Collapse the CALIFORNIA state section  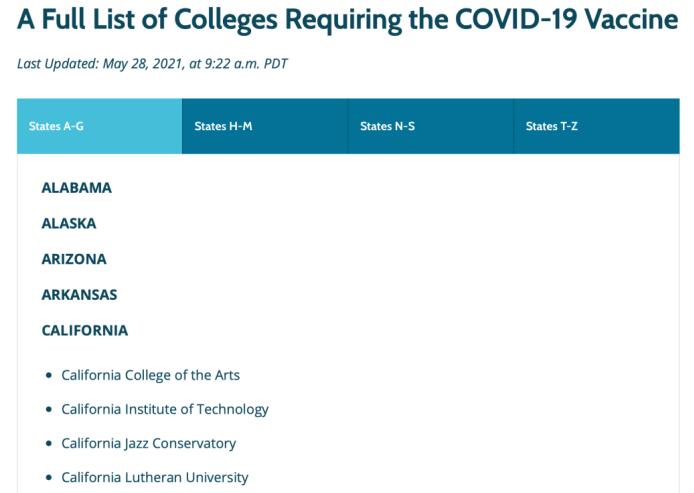click(x=85, y=331)
